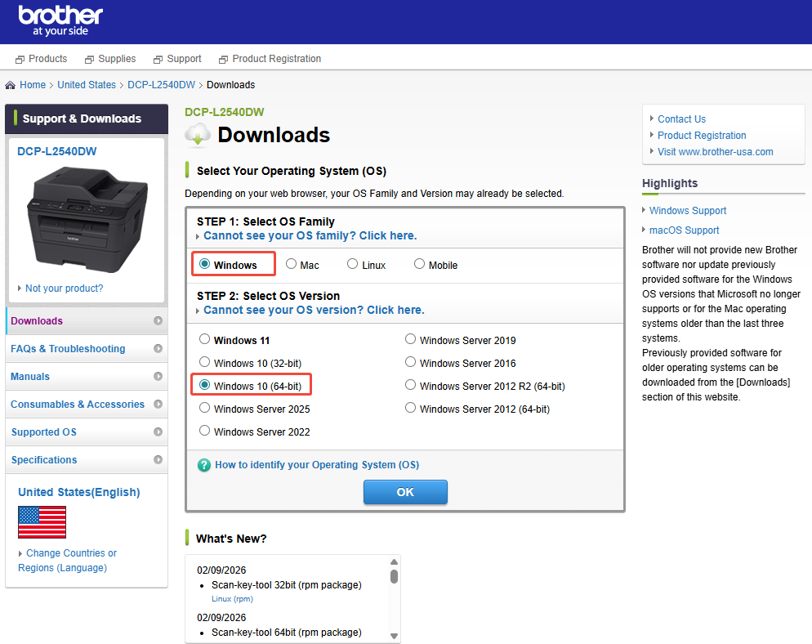Screen dimensions: 812x644
Task: Choose Windows Server 2019 option
Action: pyautogui.click(x=410, y=338)
